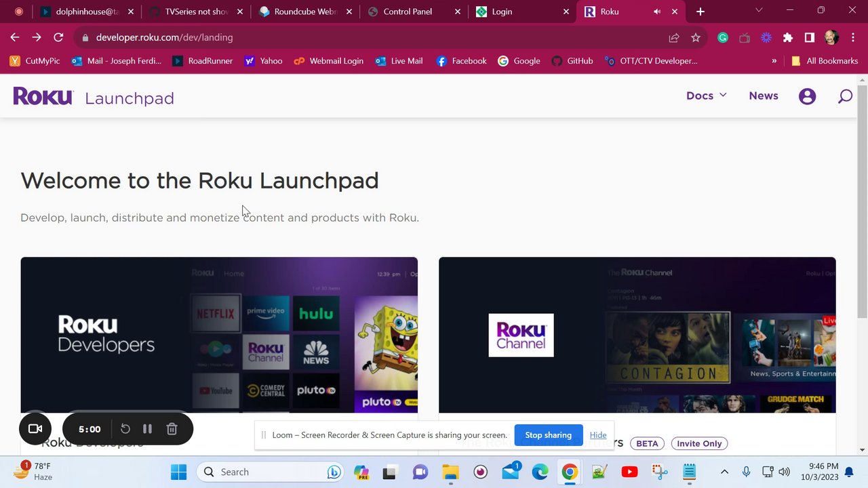Open the Windows Start menu
Viewport: 868px width, 488px height.
(178, 472)
